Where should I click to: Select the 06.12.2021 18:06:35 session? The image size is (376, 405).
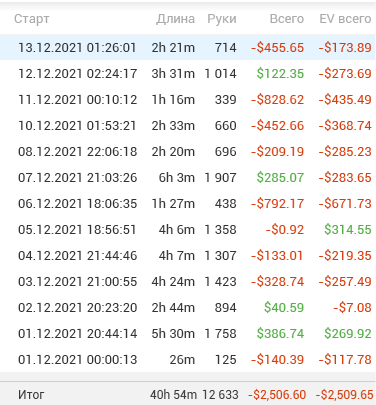coord(188,203)
